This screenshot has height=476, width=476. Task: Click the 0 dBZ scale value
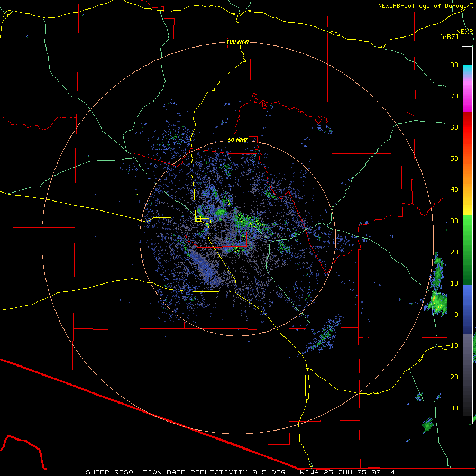[x=456, y=315]
